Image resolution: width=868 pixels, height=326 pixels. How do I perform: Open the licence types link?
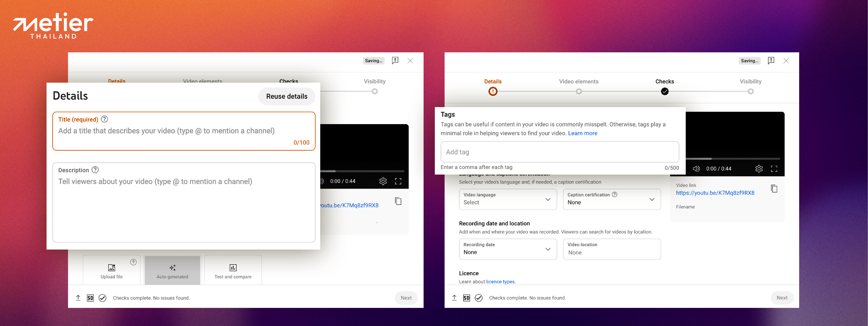coord(500,282)
